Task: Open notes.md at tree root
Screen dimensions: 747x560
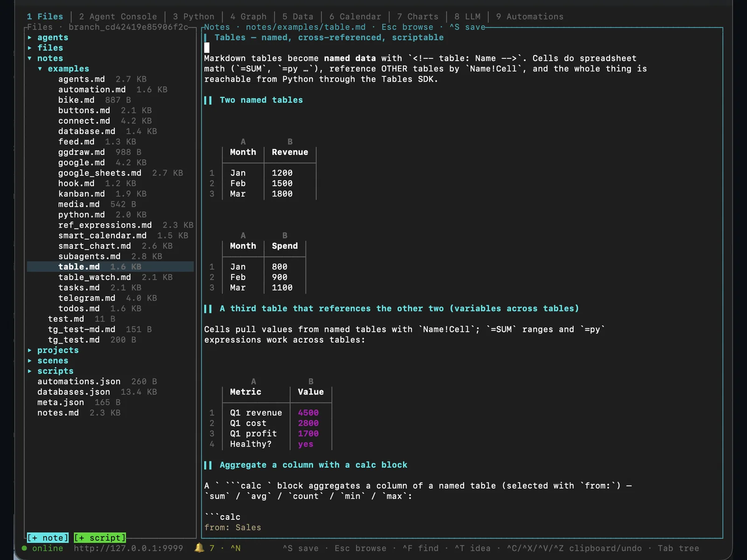Action: (x=58, y=413)
